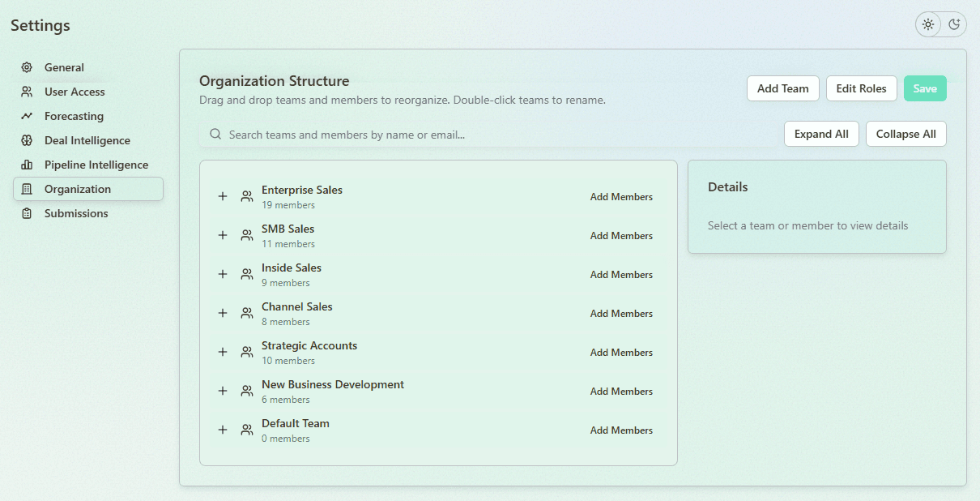Expand the New Business Development team
The width and height of the screenshot is (980, 501).
click(x=223, y=391)
